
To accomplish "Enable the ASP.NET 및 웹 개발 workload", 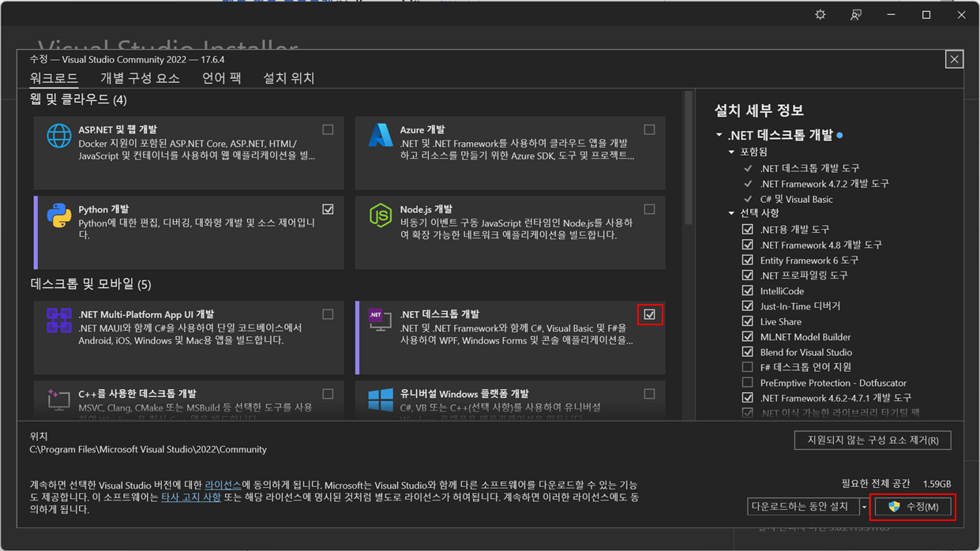I will [328, 129].
